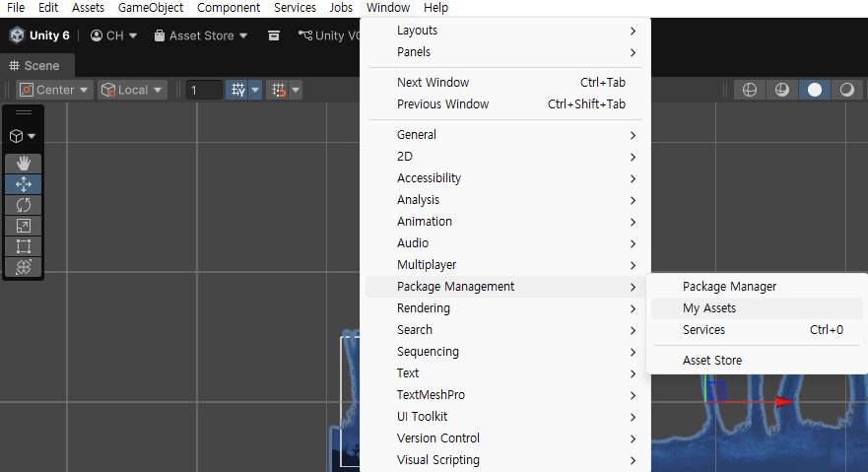Select the Scale tool
The width and height of the screenshot is (868, 472).
click(x=24, y=226)
